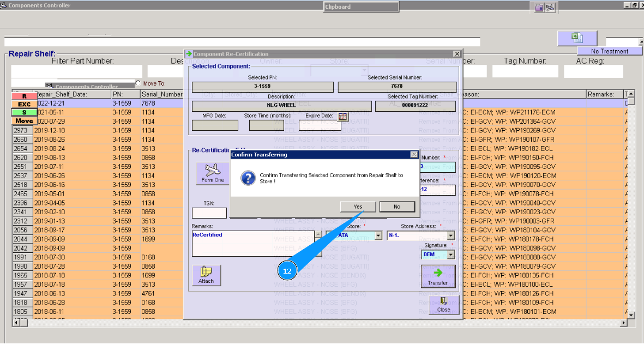Screen dimensions: 644x345
Task: Expand the Store Address dropdown
Action: [451, 236]
